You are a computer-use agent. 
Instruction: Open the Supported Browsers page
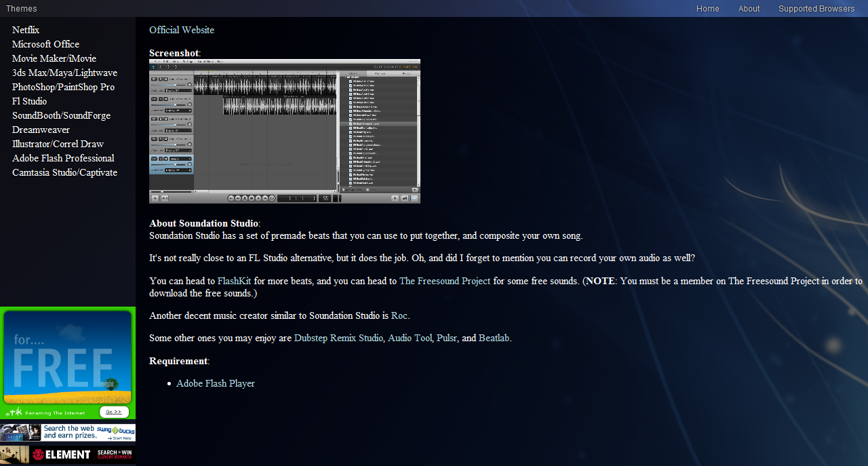(x=816, y=9)
